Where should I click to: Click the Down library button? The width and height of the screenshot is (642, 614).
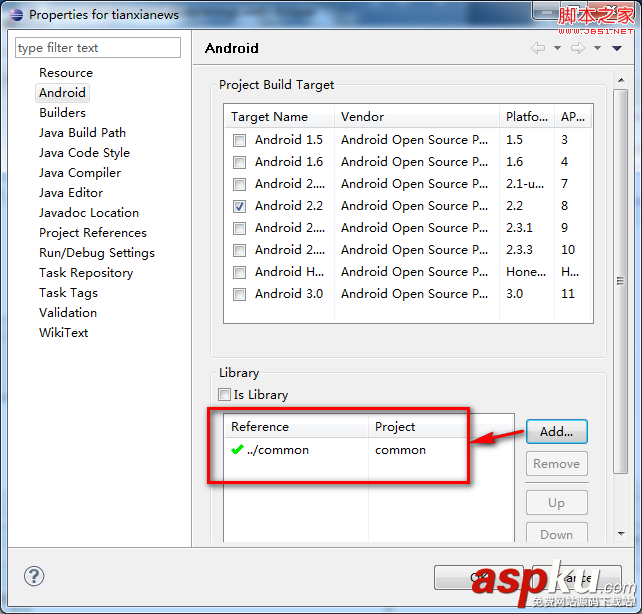[x=556, y=533]
